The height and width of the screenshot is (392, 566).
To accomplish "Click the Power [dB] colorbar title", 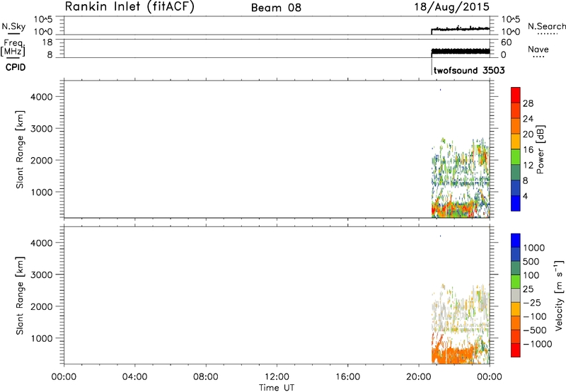I will point(540,149).
